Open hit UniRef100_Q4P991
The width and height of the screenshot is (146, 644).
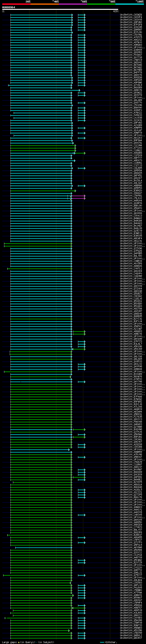(131, 477)
